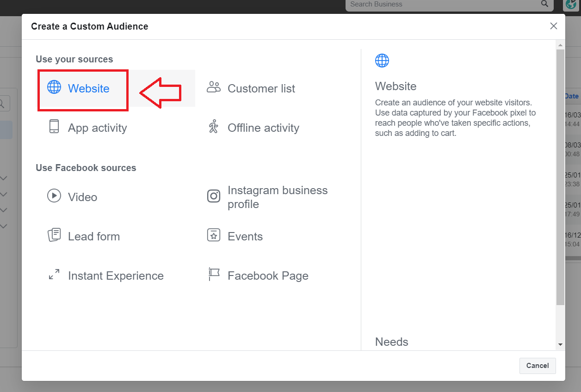Click the search magnifier in Search Business
Screen dimensions: 581x392
click(x=544, y=4)
